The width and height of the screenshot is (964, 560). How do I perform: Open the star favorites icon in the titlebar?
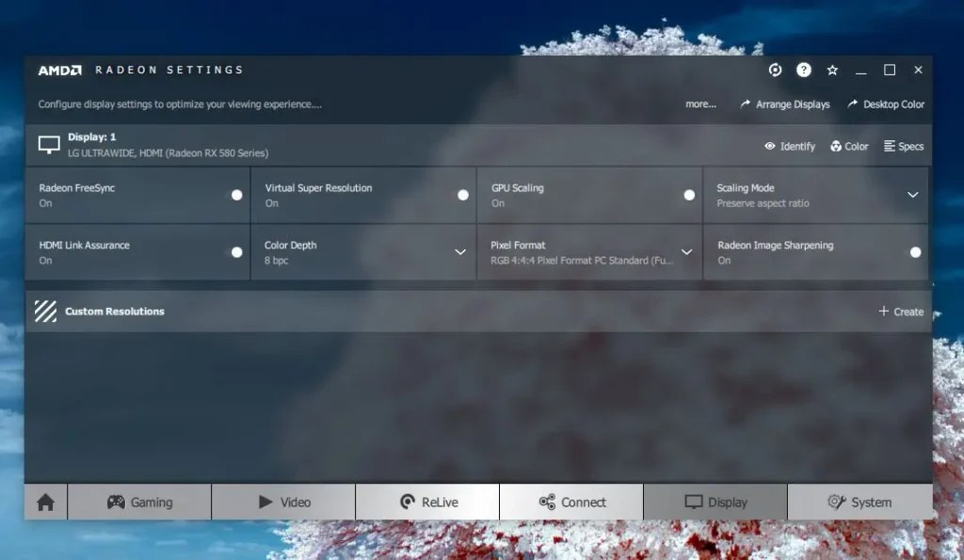pyautogui.click(x=832, y=70)
